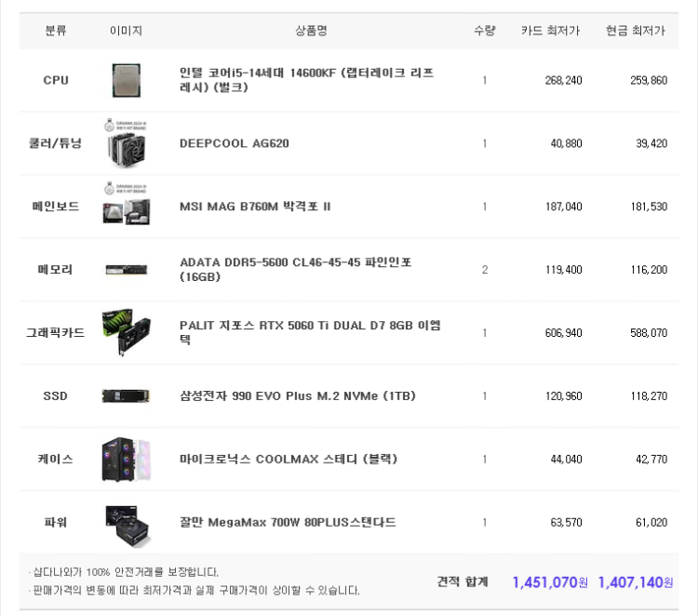Click the Samsung 990 EVO Plus SSD image

(126, 395)
